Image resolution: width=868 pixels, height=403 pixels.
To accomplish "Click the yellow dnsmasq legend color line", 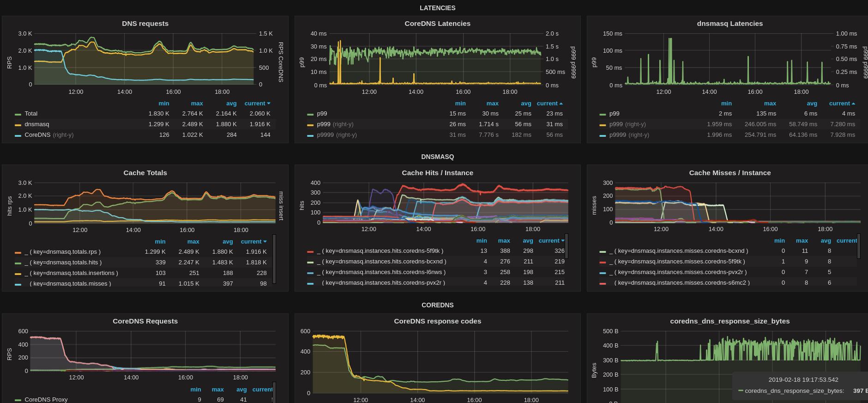I will [x=18, y=125].
